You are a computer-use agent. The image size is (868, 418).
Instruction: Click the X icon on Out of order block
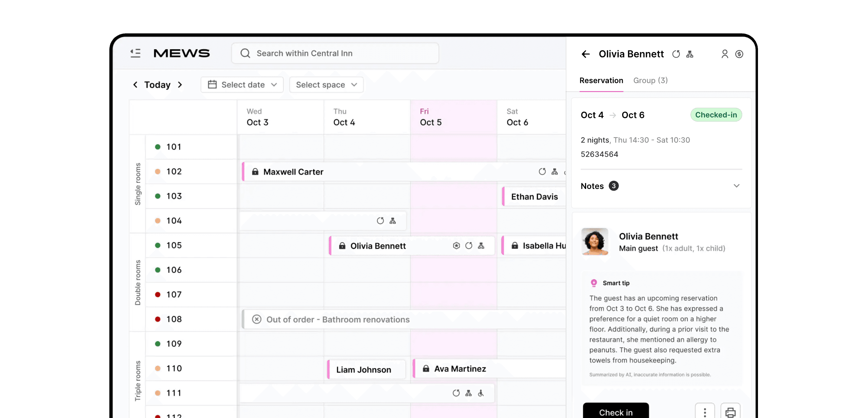click(257, 319)
